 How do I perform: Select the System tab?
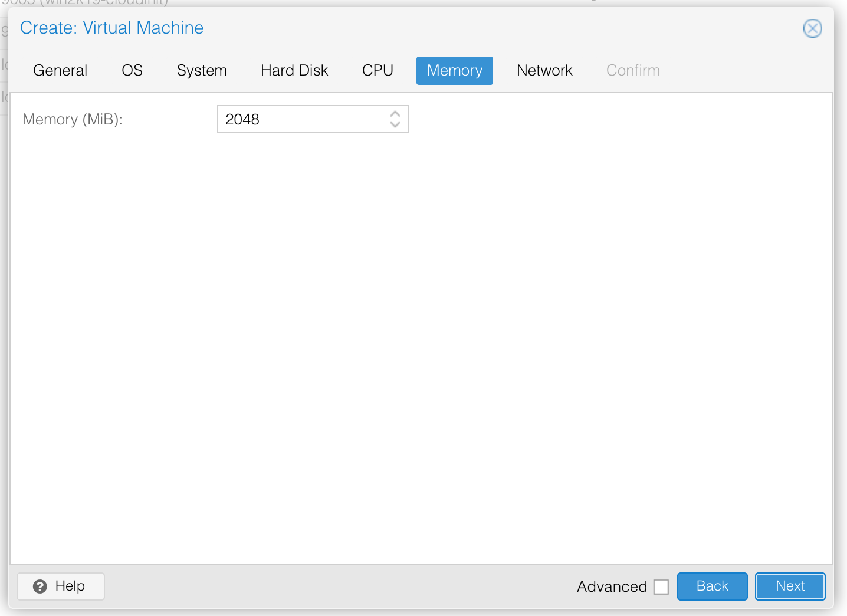coord(202,70)
